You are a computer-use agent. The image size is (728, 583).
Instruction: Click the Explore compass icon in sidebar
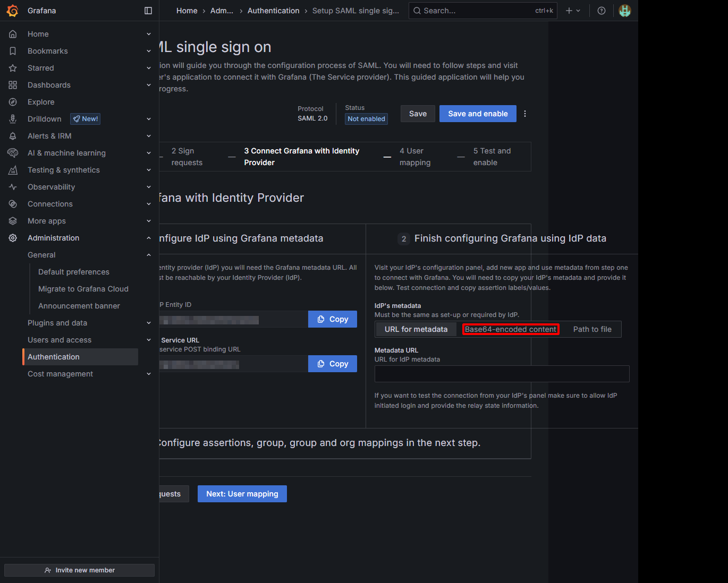[x=13, y=102]
